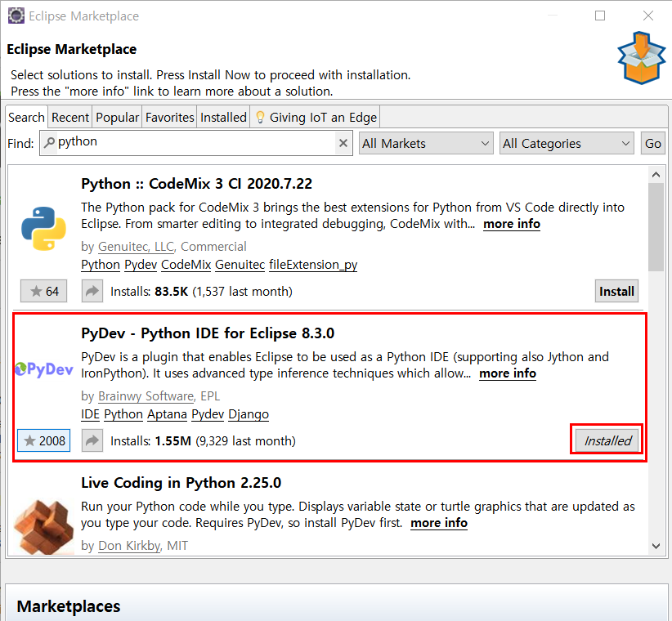
Task: Click the results scrollbar up arrow
Action: click(656, 174)
